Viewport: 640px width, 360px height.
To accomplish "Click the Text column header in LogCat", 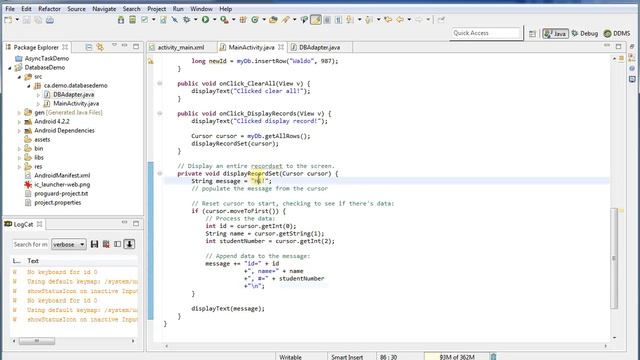I will pos(33,261).
